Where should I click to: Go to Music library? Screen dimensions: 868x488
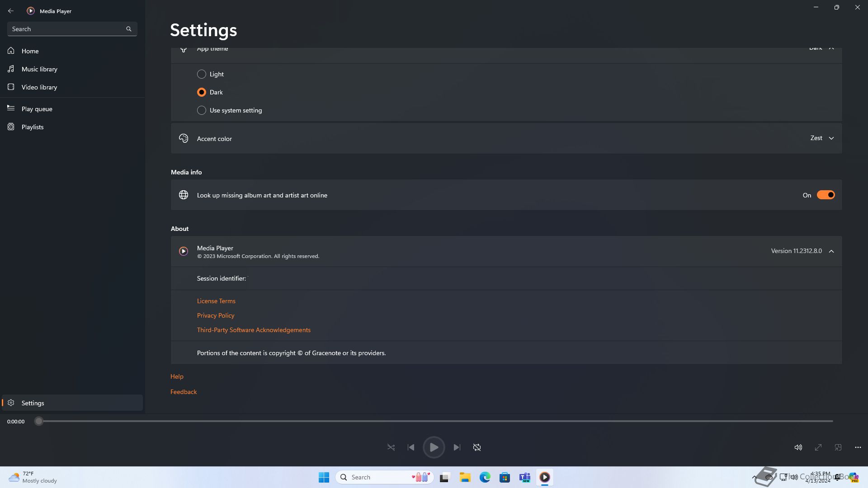coord(72,69)
